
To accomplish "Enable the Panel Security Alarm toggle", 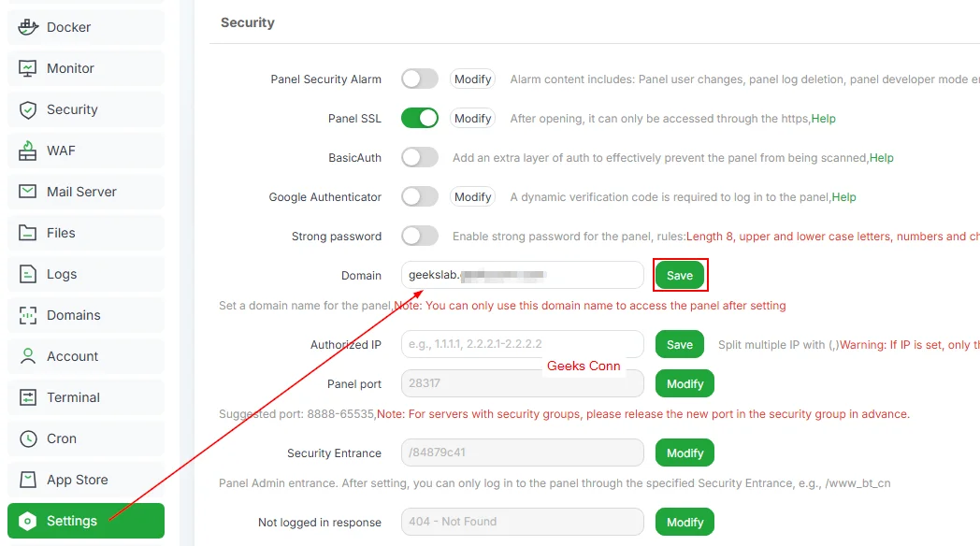I will coord(419,79).
